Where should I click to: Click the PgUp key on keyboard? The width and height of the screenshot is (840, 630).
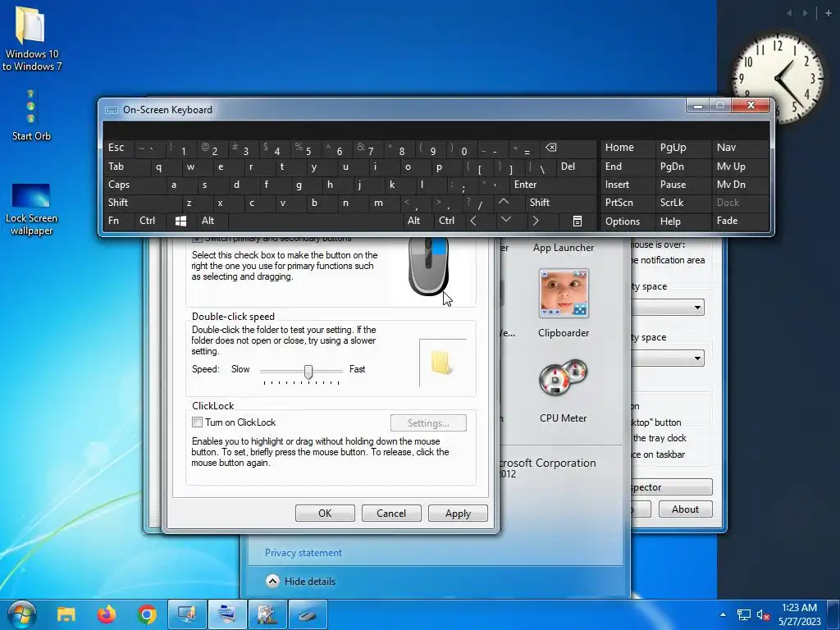point(683,148)
